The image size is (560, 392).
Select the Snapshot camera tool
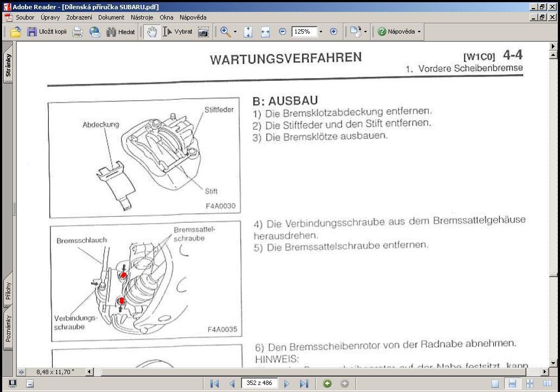coord(203,32)
